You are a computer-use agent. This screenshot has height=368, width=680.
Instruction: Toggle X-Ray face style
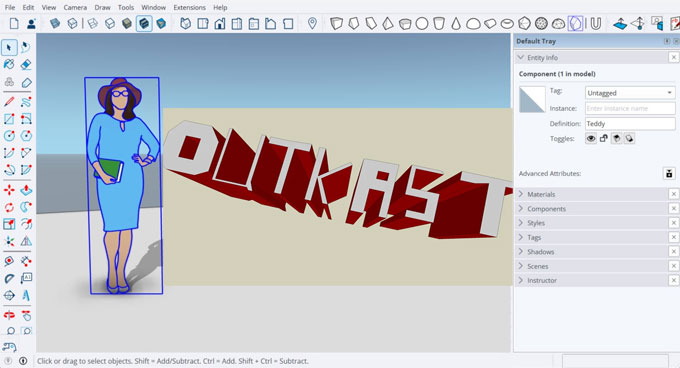tap(55, 23)
